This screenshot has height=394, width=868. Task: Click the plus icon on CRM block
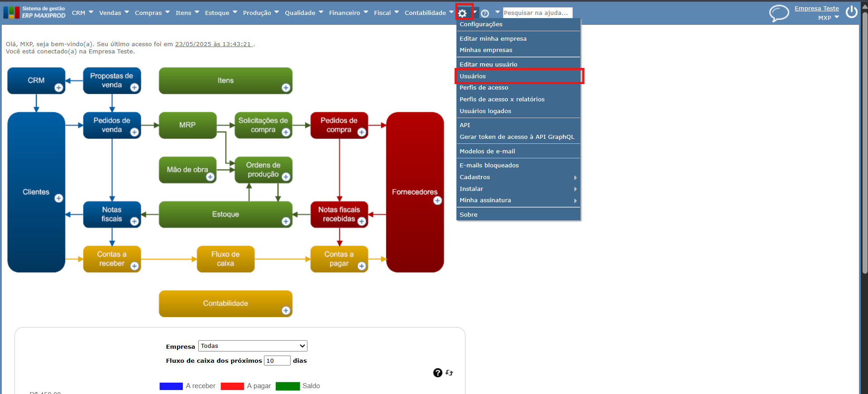click(x=59, y=88)
